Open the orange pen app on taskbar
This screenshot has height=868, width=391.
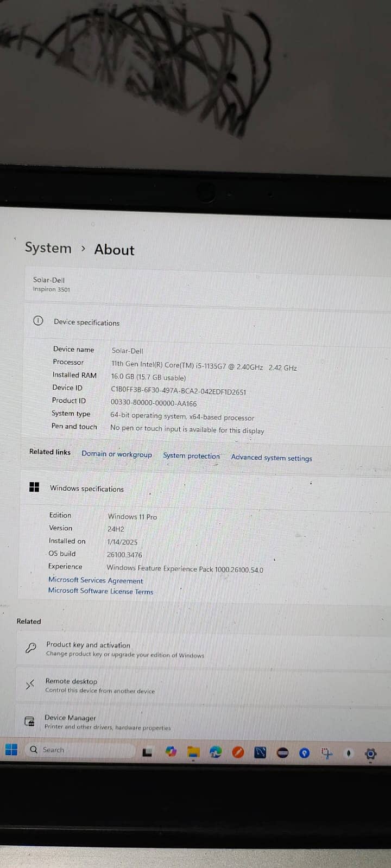(238, 752)
